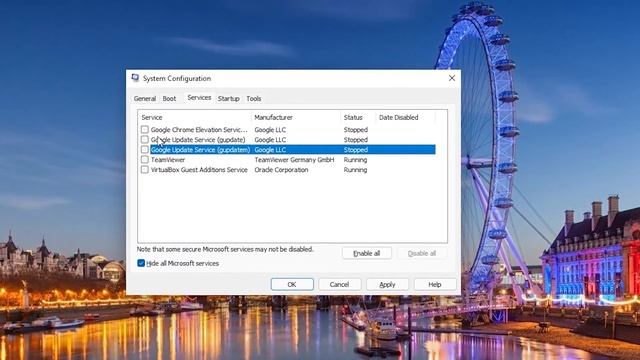640x360 pixels.
Task: Toggle the TeamViewer service checkbox
Action: click(144, 160)
